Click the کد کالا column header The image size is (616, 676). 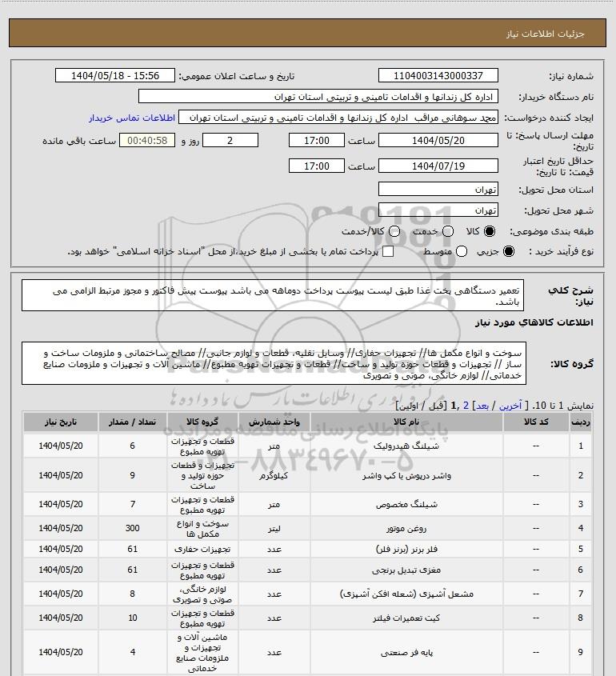pyautogui.click(x=536, y=422)
